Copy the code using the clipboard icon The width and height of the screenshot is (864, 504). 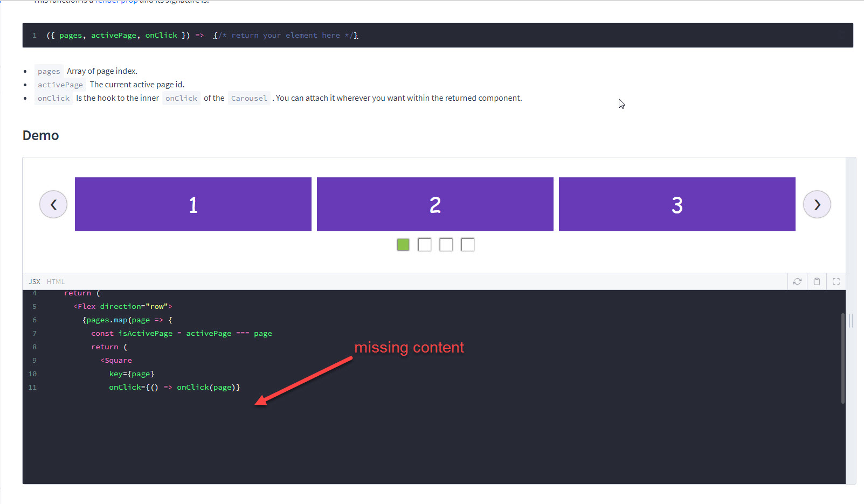pyautogui.click(x=817, y=281)
